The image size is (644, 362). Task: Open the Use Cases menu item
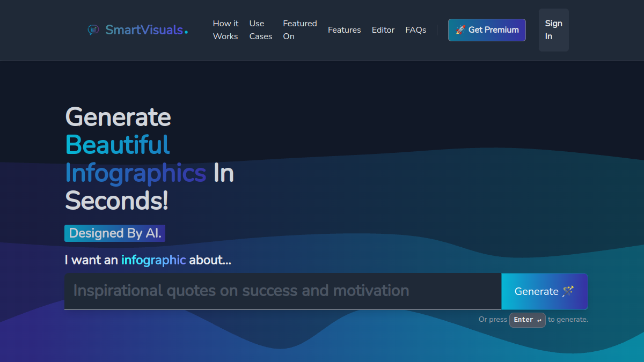[261, 30]
